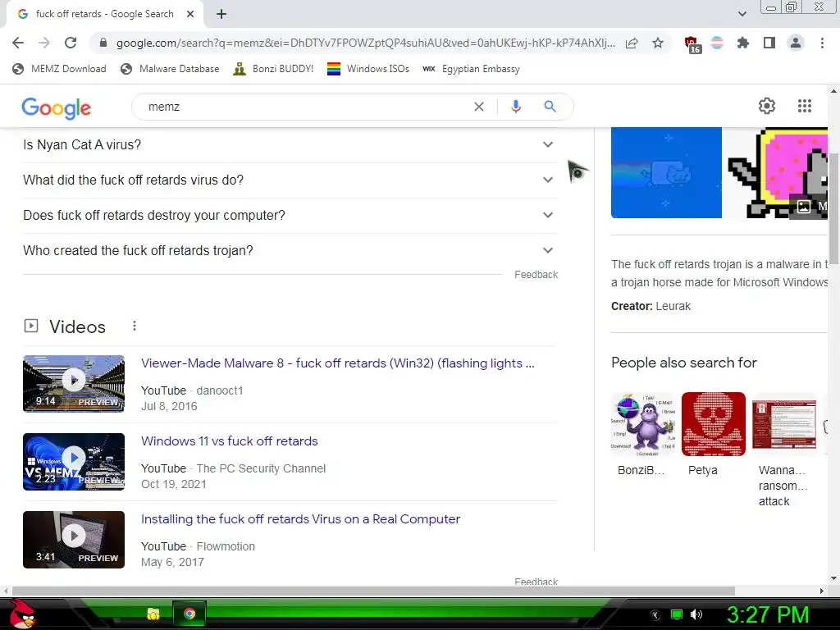Open the 'Windows 11 vs' video link
Screen dimensions: 840x630
click(x=230, y=441)
